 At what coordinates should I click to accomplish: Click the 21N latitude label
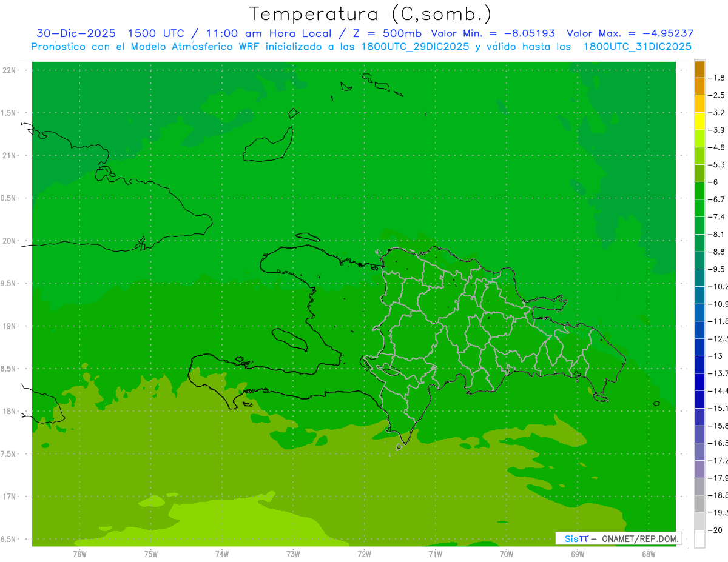click(9, 156)
